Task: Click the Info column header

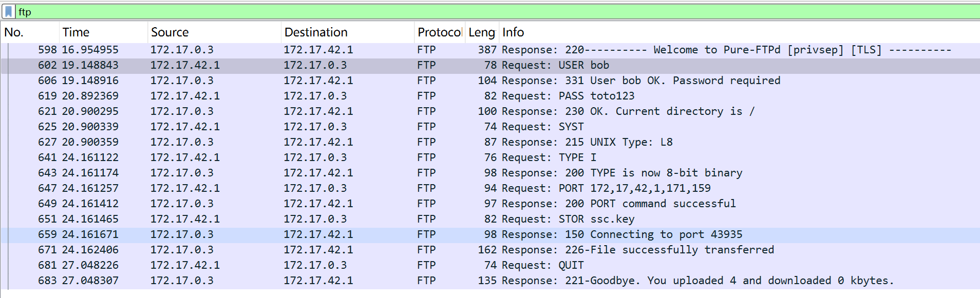Action: tap(740, 32)
